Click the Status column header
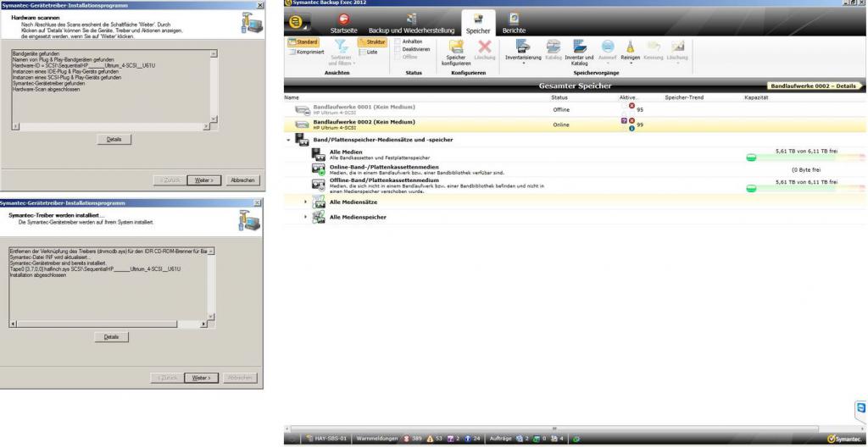 559,97
